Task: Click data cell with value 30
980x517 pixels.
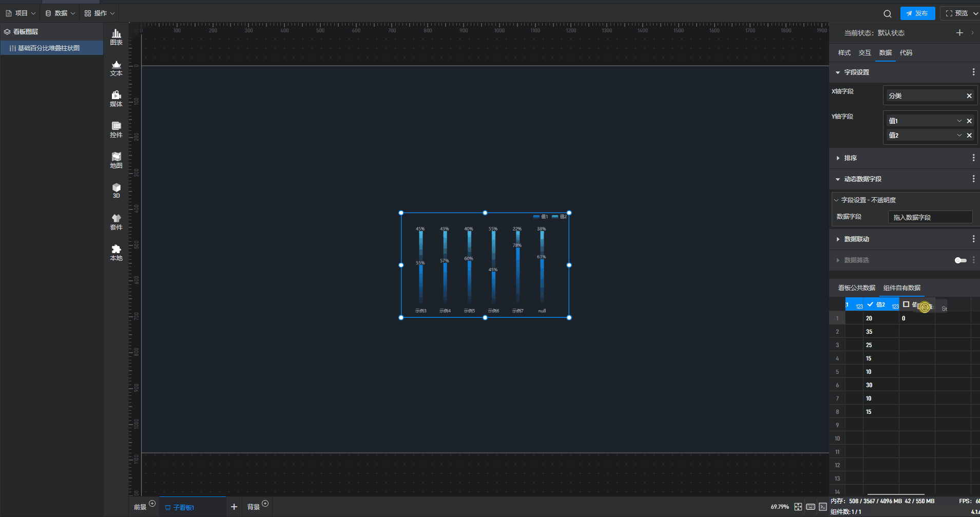Action: 881,385
